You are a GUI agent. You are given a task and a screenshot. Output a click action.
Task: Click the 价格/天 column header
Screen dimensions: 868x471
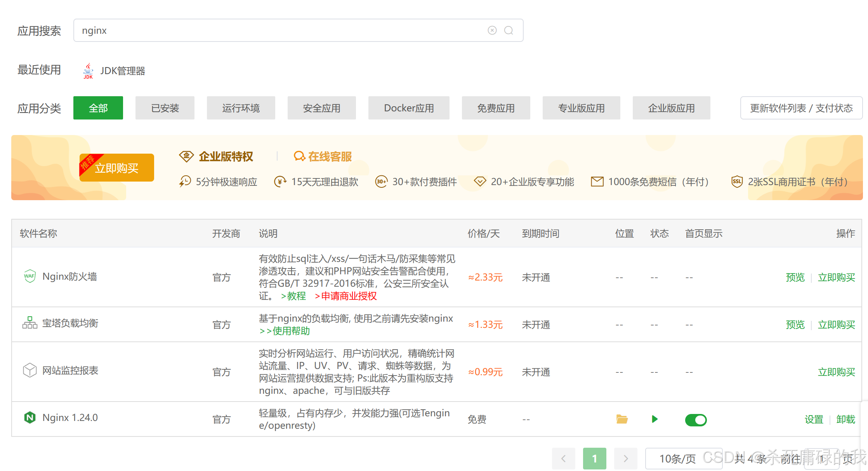coord(484,233)
